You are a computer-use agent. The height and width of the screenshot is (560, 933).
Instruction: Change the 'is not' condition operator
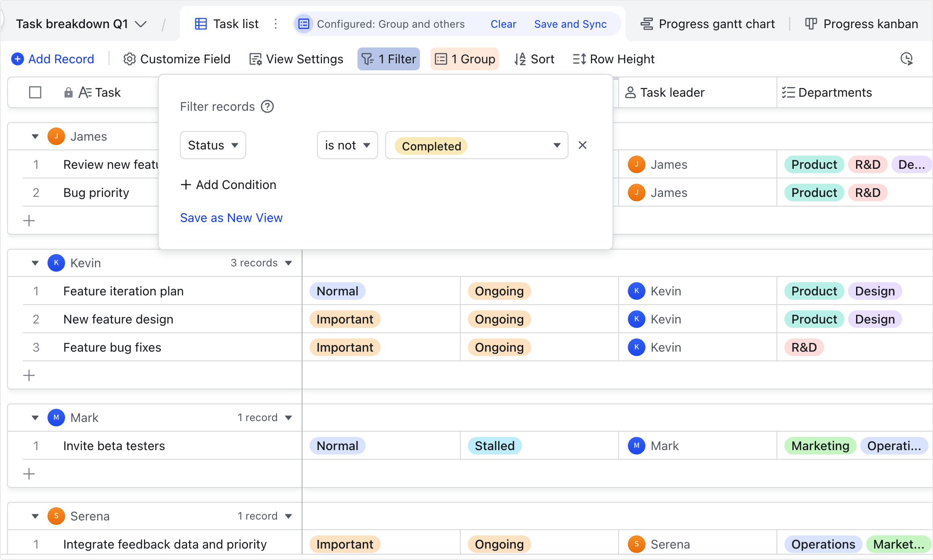pos(347,145)
